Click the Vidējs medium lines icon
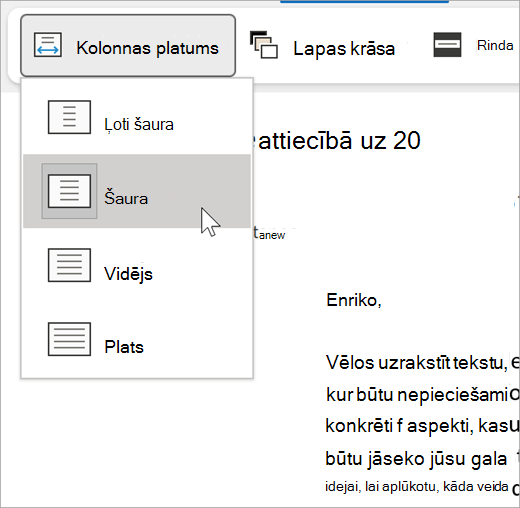 point(69,265)
